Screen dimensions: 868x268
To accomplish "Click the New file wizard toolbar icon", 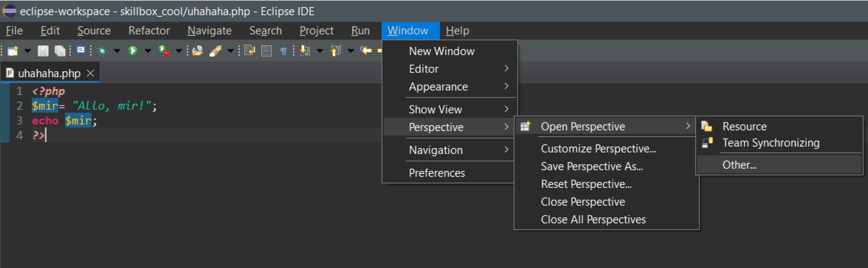I will pos(13,51).
